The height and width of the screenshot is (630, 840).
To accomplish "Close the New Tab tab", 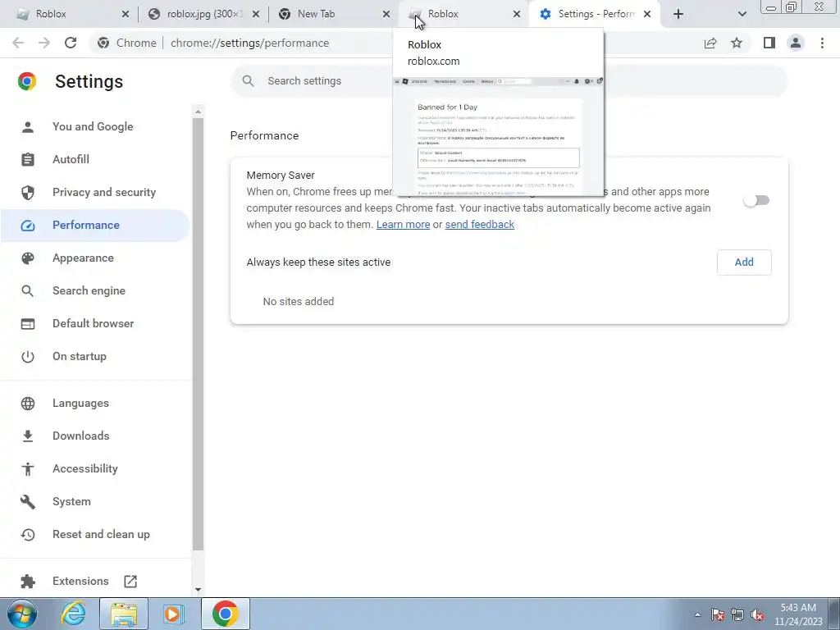I will pyautogui.click(x=386, y=14).
